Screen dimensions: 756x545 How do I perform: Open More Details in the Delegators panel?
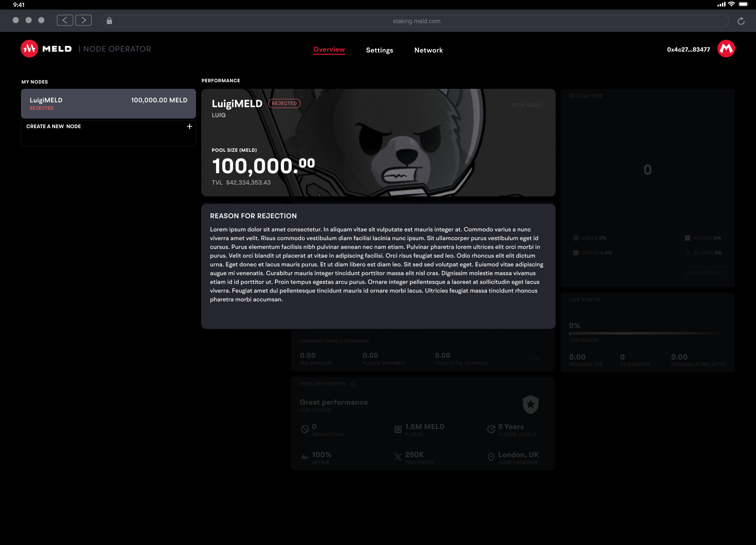(x=705, y=272)
